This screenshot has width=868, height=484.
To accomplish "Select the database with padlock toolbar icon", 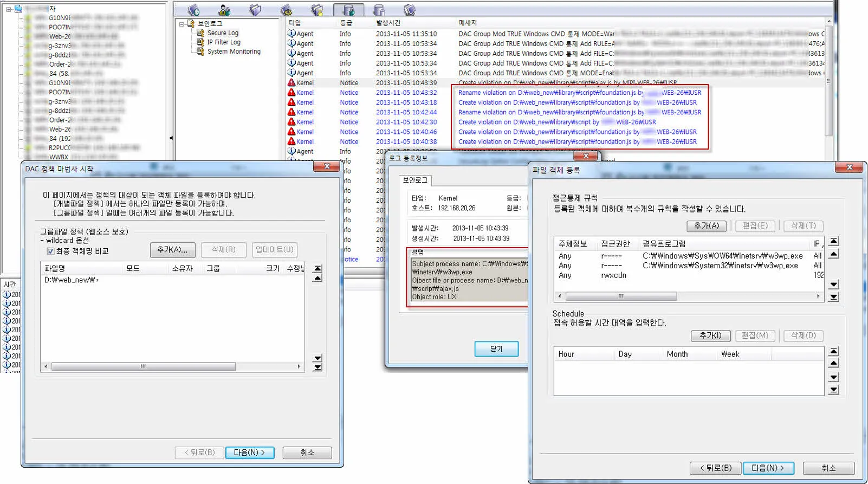I will click(348, 10).
